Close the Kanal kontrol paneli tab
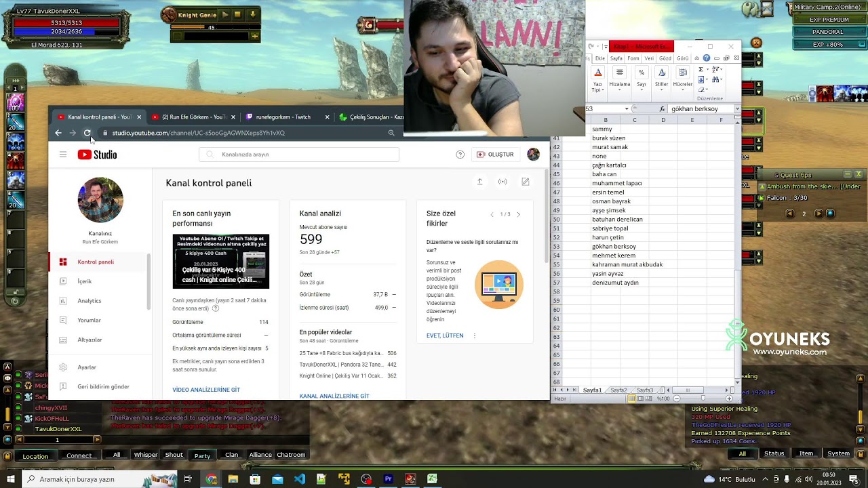Screen dimensions: 868x488 pyautogui.click(x=139, y=117)
